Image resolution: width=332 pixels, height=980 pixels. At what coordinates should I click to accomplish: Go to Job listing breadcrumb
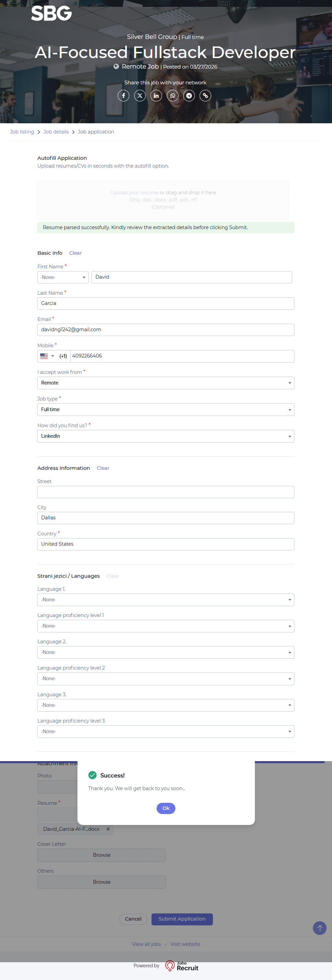click(x=22, y=131)
